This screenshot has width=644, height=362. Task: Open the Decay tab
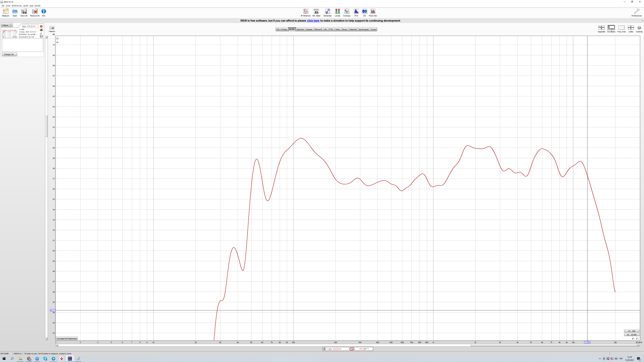point(344,29)
